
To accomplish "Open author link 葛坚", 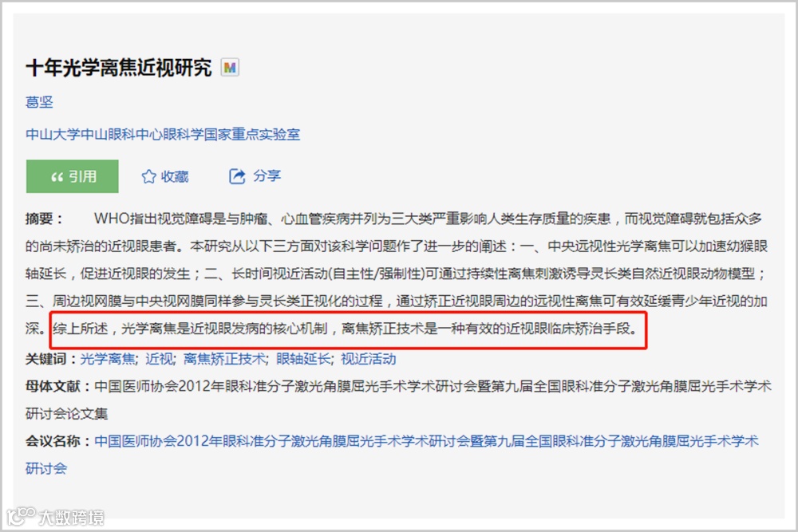I will (x=39, y=102).
